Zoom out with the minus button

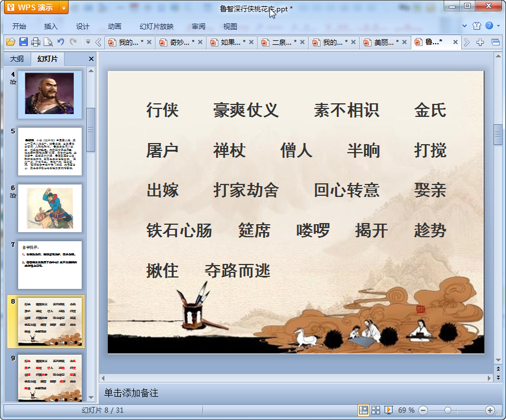[x=423, y=410]
